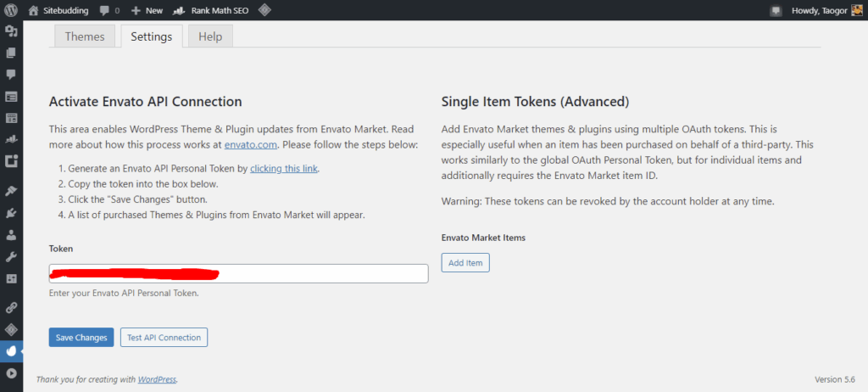Switch to the Help tab
The image size is (868, 392).
coord(209,36)
